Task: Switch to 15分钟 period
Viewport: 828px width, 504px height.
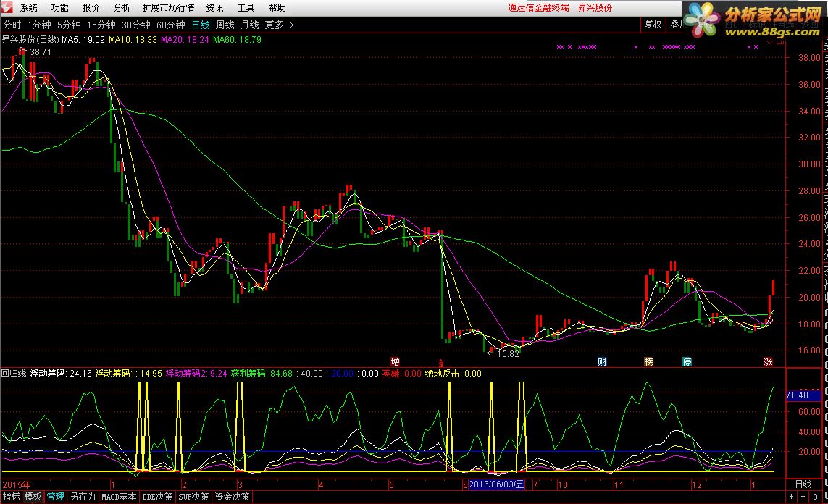Action: coord(101,25)
